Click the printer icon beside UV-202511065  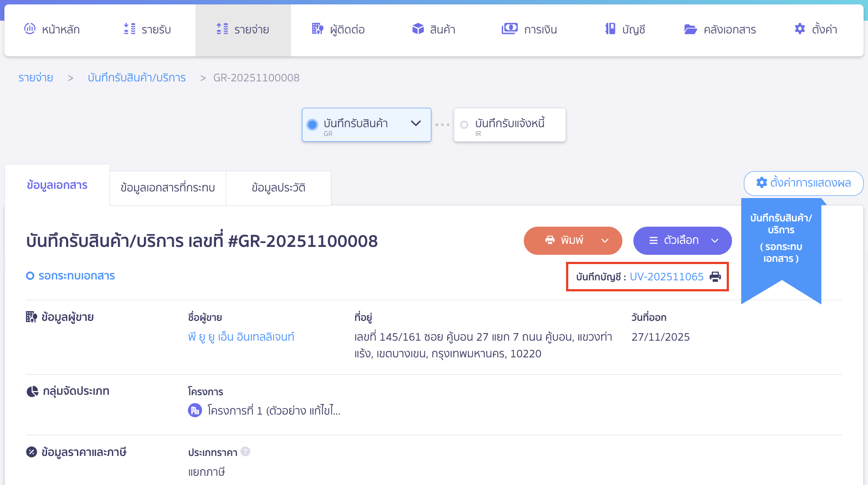715,277
